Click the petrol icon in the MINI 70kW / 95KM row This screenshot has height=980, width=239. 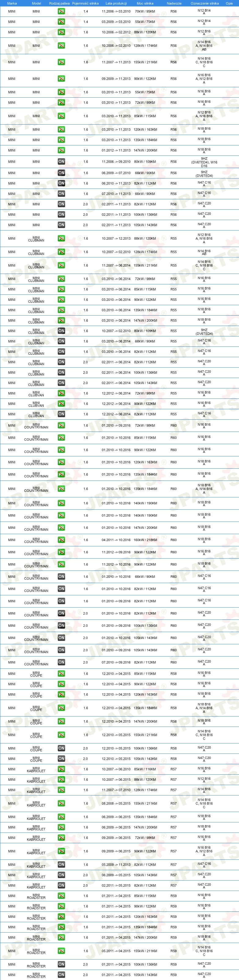tap(61, 11)
